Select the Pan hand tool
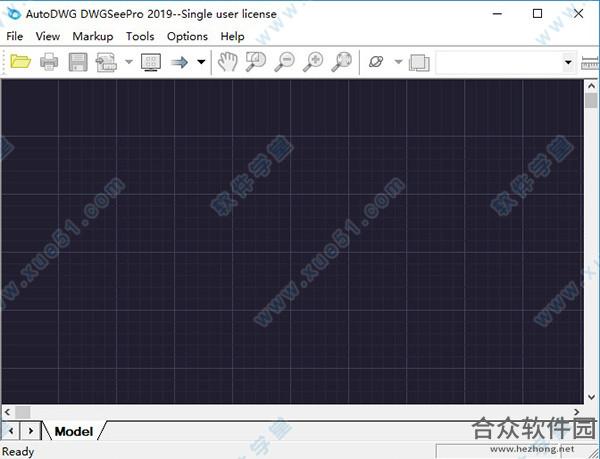 click(228, 62)
